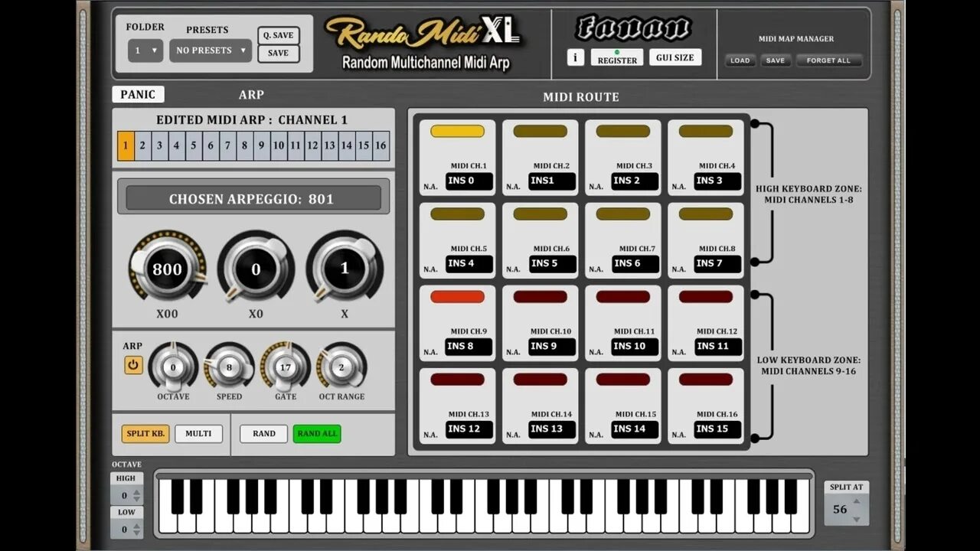Open the NO PRESETS dropdown

coord(211,51)
